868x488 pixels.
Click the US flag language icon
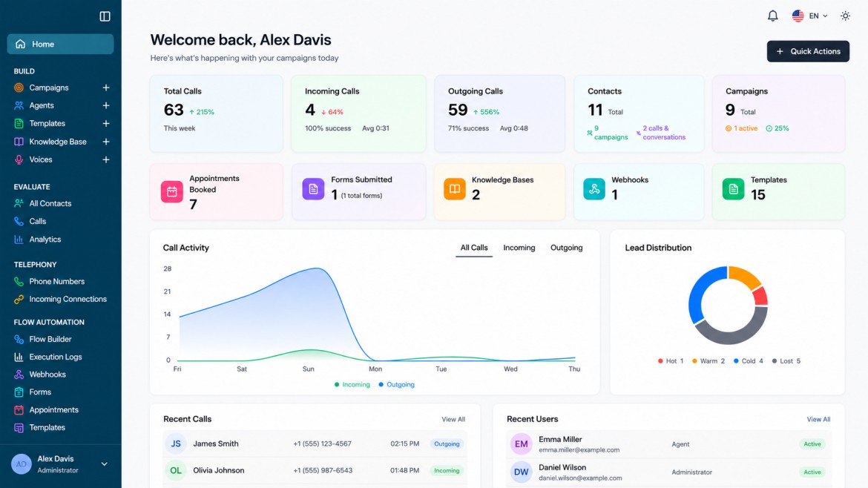[798, 16]
